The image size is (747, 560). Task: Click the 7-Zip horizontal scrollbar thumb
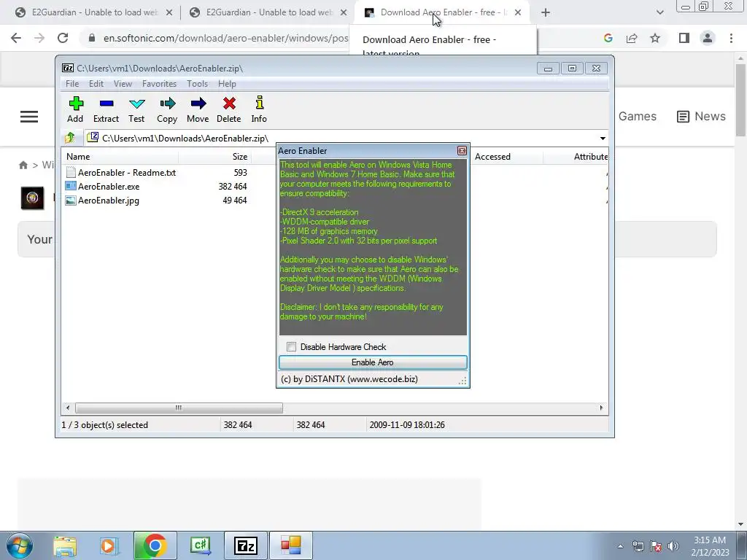pos(179,408)
